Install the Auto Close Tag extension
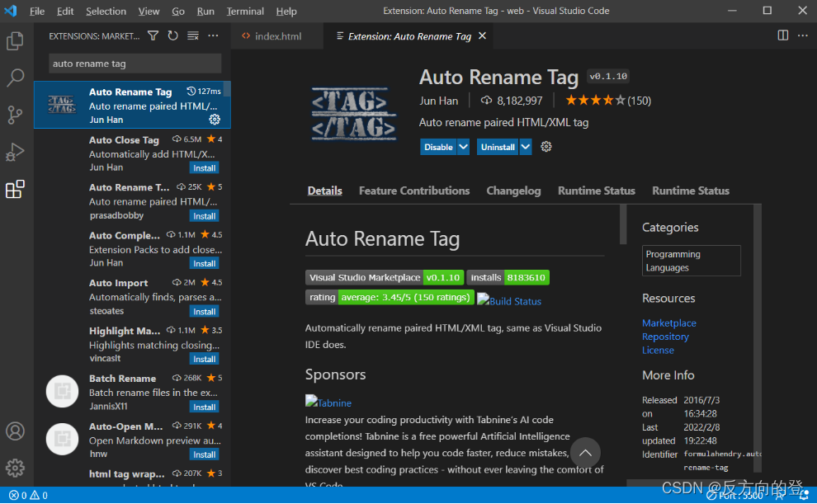The width and height of the screenshot is (817, 504). tap(205, 168)
